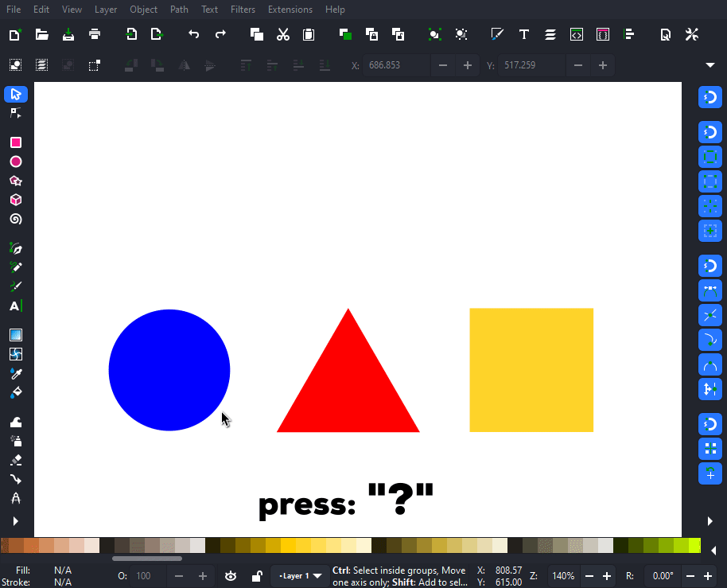Activate the Calligraphy tool

click(16, 286)
